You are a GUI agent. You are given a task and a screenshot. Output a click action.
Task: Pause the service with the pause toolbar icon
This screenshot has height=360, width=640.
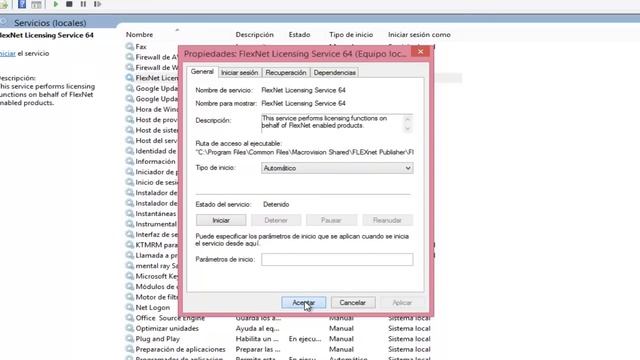(x=83, y=4)
